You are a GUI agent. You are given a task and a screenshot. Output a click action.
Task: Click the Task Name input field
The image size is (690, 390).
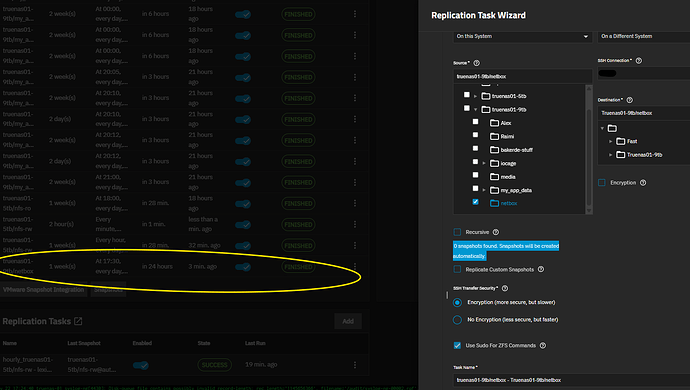(571, 380)
